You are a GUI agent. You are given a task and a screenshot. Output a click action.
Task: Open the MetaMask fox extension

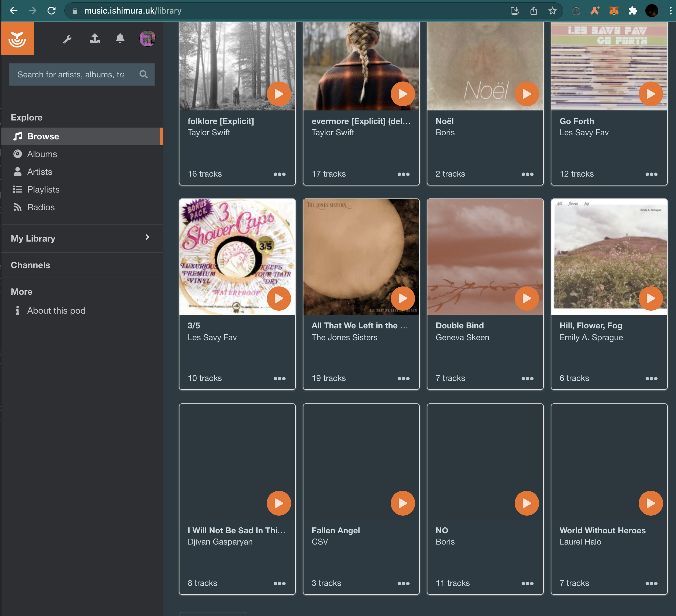click(x=614, y=11)
